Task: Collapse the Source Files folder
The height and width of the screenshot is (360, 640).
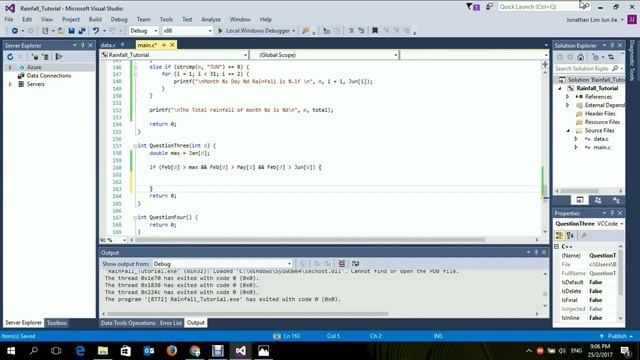Action: (568, 131)
